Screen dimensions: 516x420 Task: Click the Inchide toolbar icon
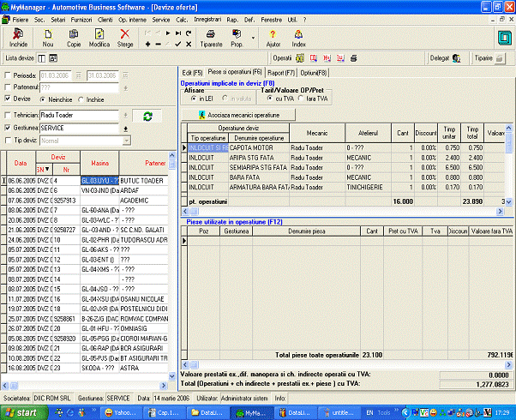pyautogui.click(x=19, y=36)
